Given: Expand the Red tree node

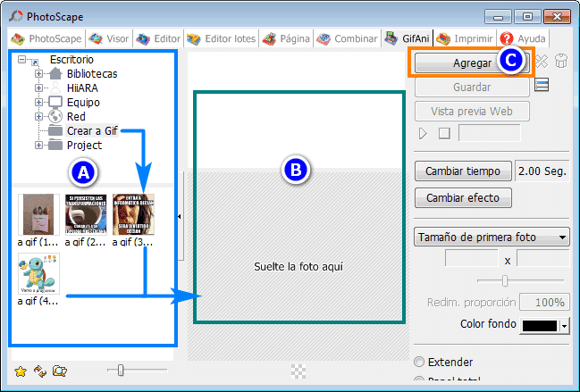Looking at the screenshot, I should (x=38, y=116).
